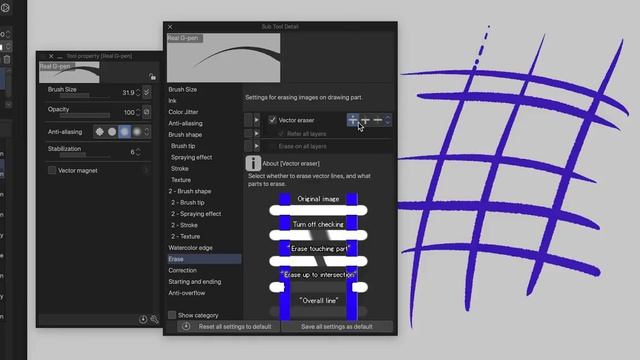Select the '2 - Brush shape' category

pos(190,191)
